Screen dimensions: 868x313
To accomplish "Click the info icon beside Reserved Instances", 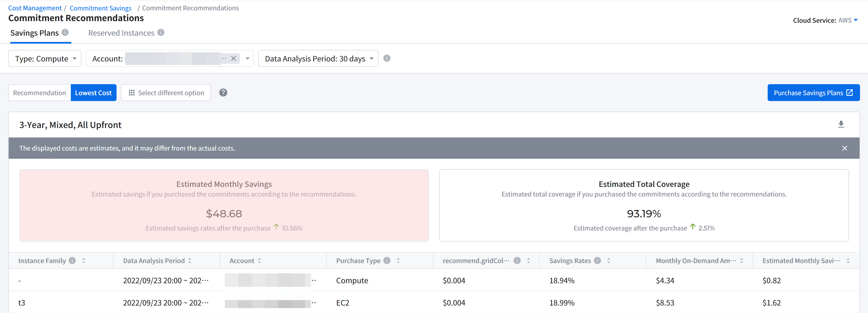I will click(161, 32).
